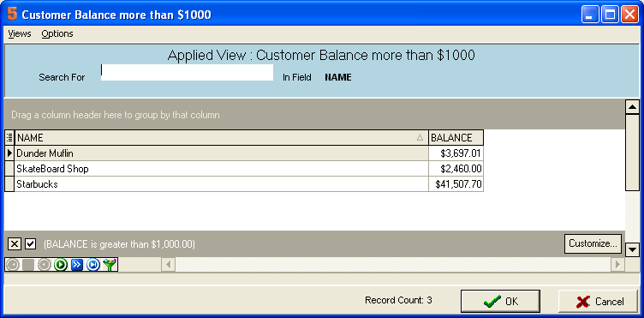Click the horizontal scrollbar left arrow
The height and width of the screenshot is (318, 644).
point(168,265)
